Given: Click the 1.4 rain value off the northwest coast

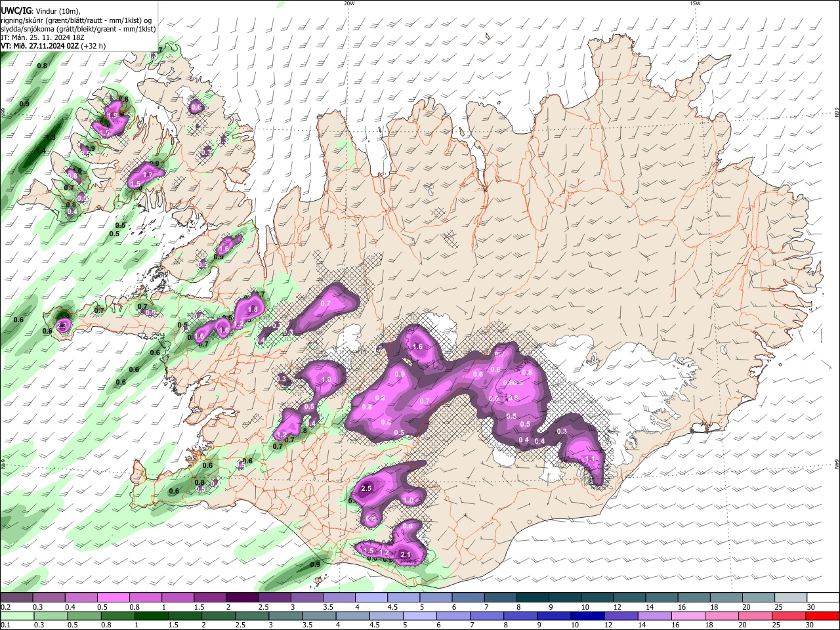Looking at the screenshot, I should click(x=41, y=151).
